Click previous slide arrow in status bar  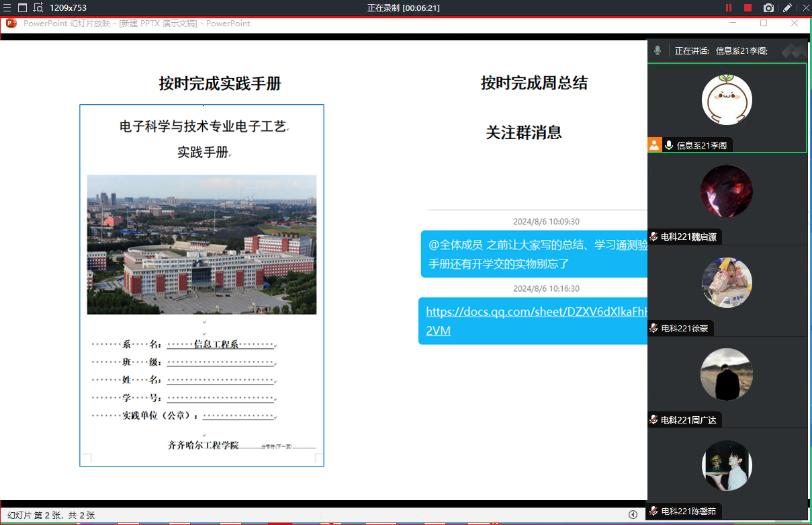(x=633, y=515)
